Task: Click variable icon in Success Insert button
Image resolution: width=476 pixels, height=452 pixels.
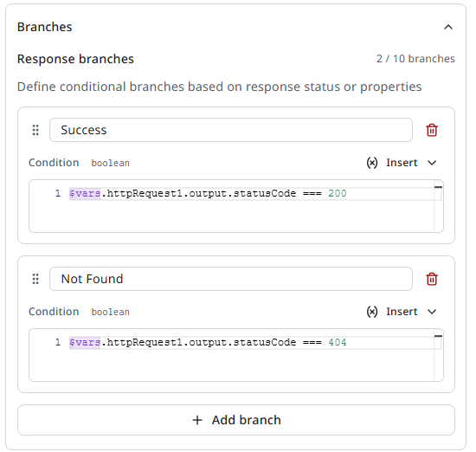Action: [x=372, y=163]
